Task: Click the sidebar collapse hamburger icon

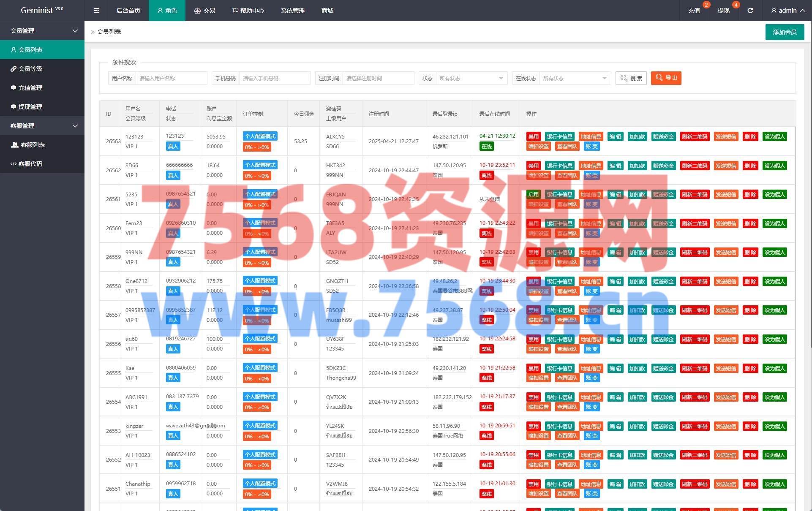Action: point(96,11)
